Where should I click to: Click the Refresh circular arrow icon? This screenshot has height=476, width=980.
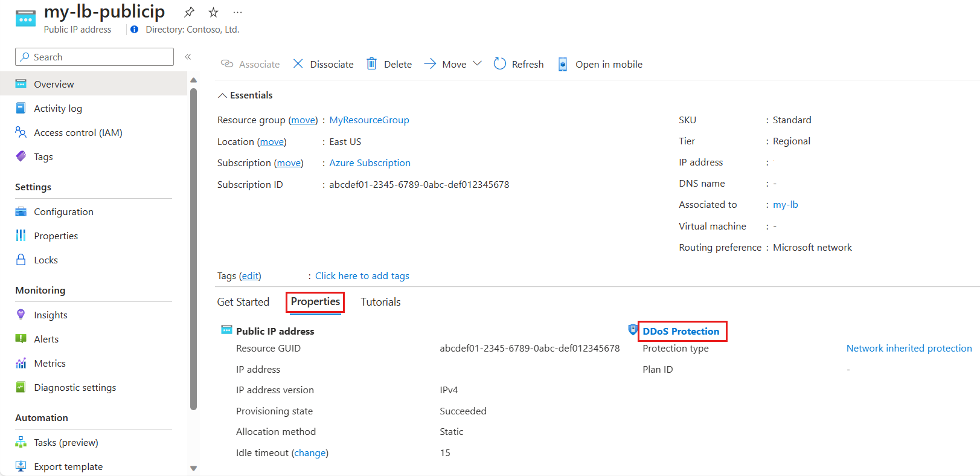coord(500,63)
